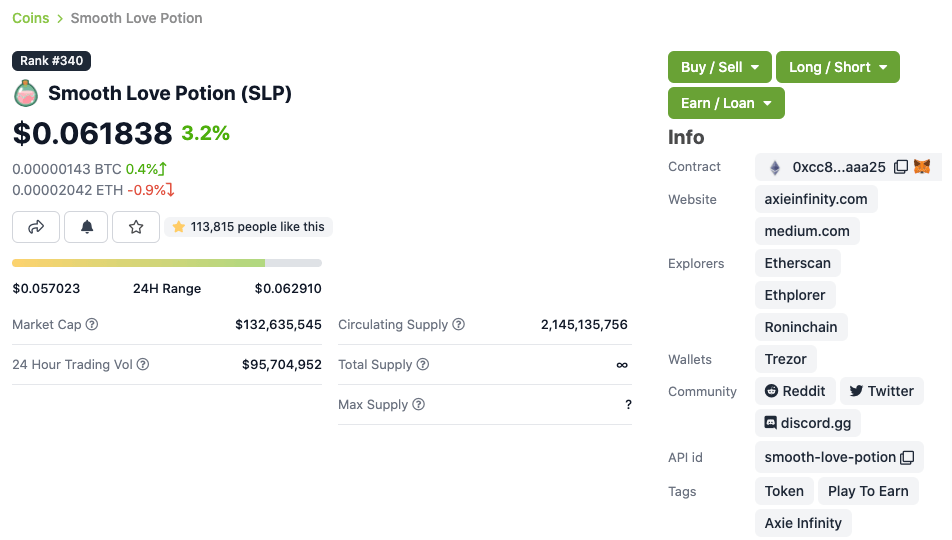Expand the Earn / Loan dropdown

[726, 103]
